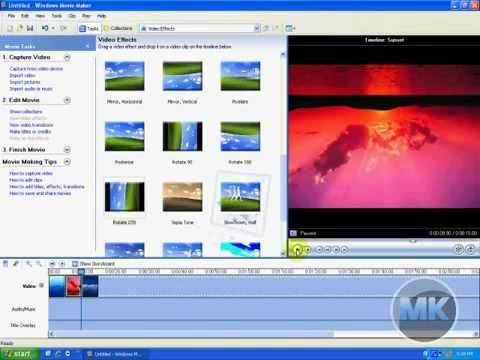Image resolution: width=480 pixels, height=360 pixels.
Task: Click the preview seek bar
Action: pyautogui.click(x=383, y=241)
